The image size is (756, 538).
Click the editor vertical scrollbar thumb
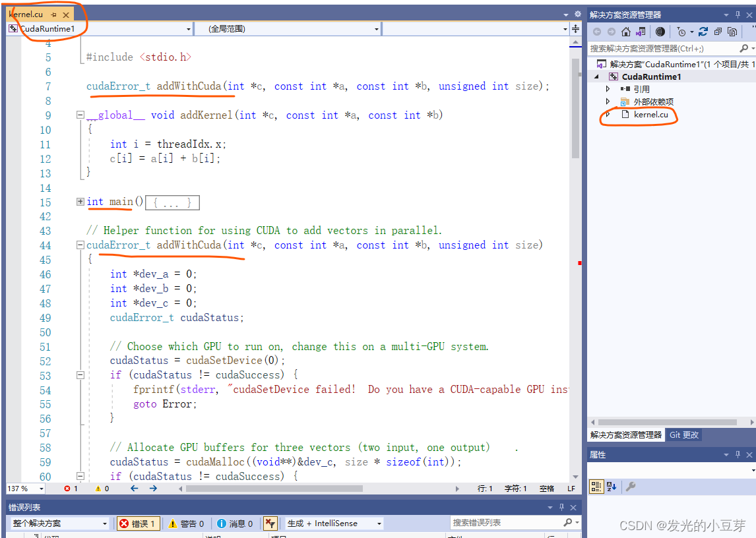coord(575,109)
